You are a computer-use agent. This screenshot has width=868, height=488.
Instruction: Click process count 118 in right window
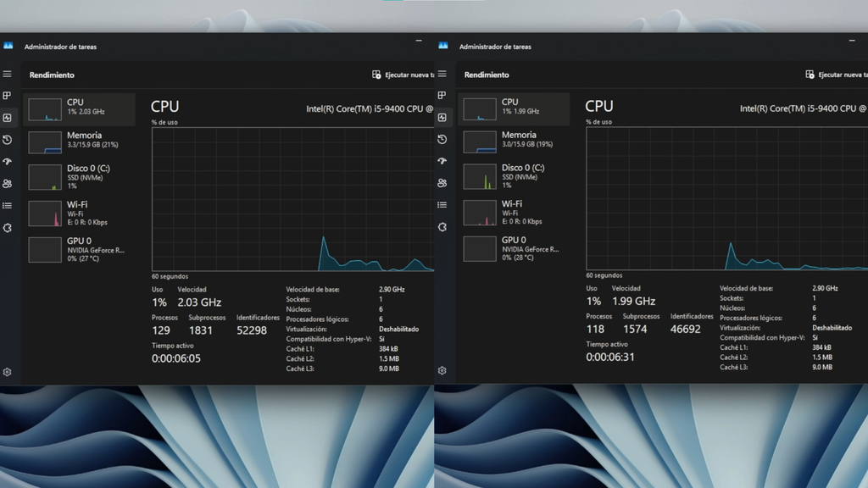click(x=595, y=330)
